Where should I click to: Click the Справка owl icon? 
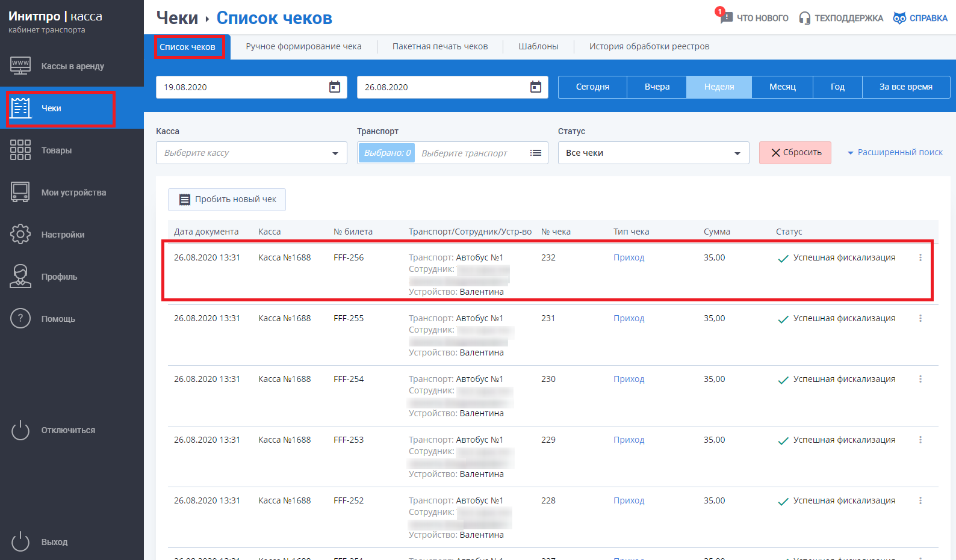coord(899,18)
